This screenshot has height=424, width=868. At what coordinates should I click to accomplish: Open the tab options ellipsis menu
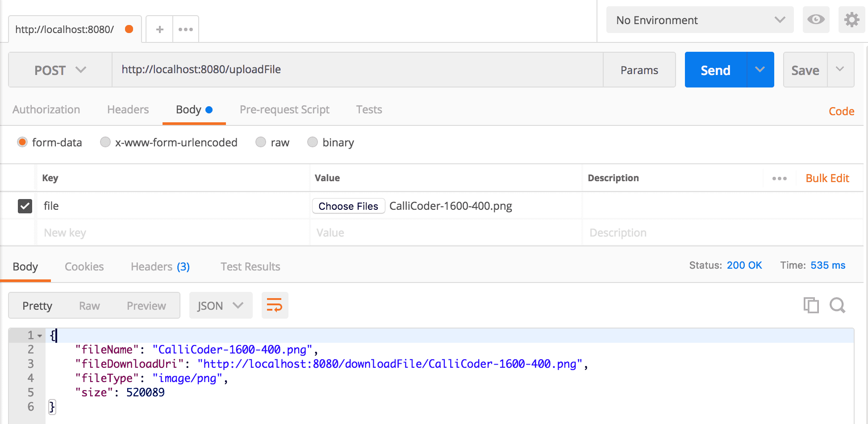tap(186, 29)
